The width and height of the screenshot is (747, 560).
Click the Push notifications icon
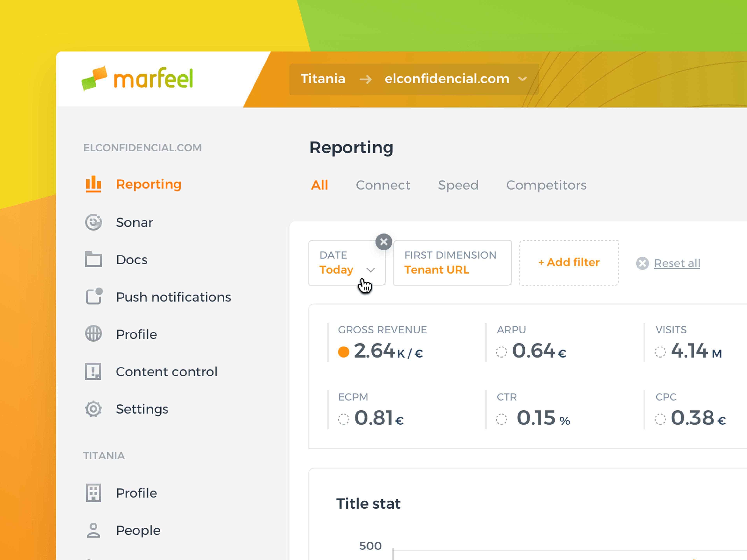pos(94,296)
